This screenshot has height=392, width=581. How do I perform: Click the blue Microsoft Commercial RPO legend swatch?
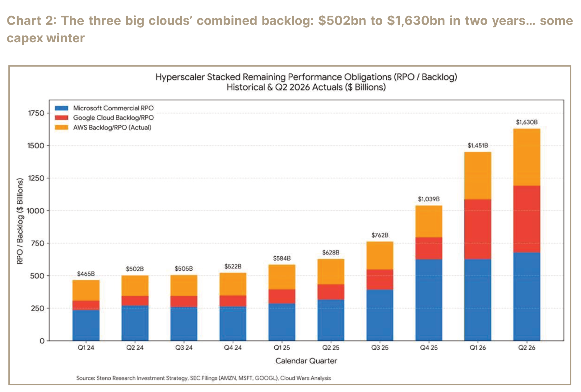61,108
